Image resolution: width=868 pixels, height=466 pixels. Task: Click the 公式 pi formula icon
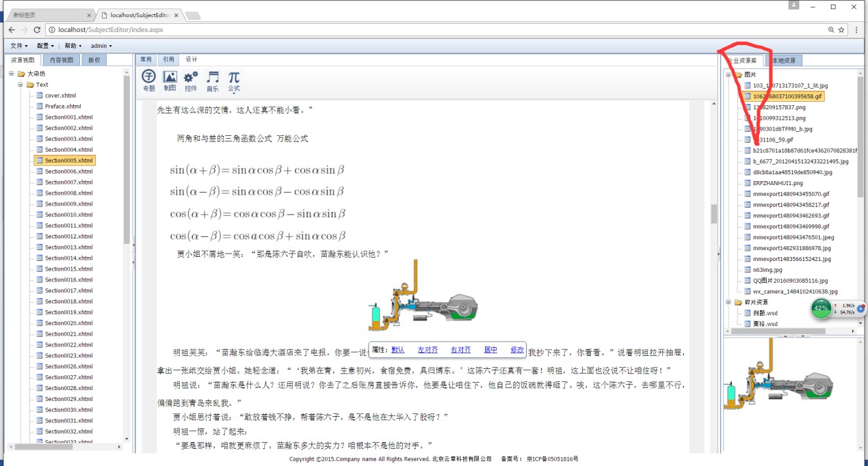pyautogui.click(x=234, y=77)
